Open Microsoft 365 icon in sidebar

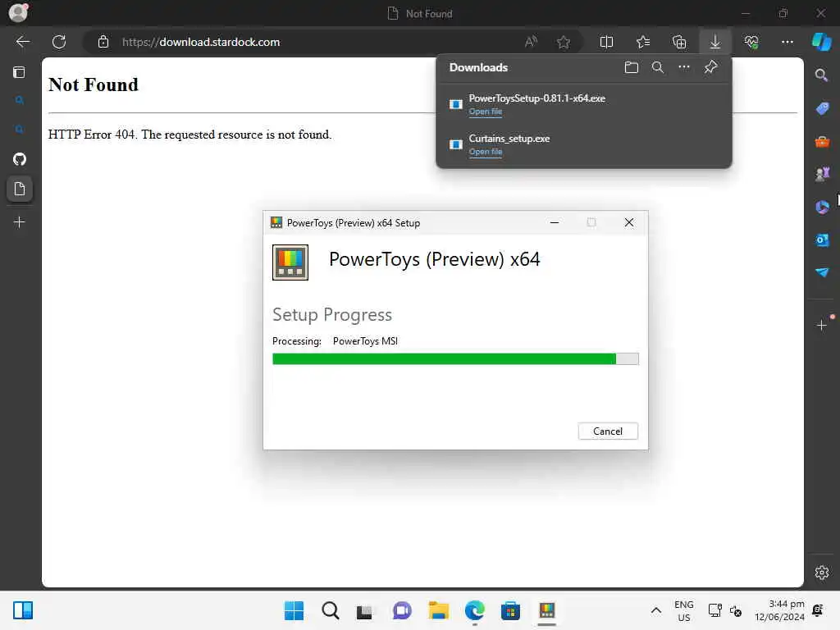pos(822,207)
